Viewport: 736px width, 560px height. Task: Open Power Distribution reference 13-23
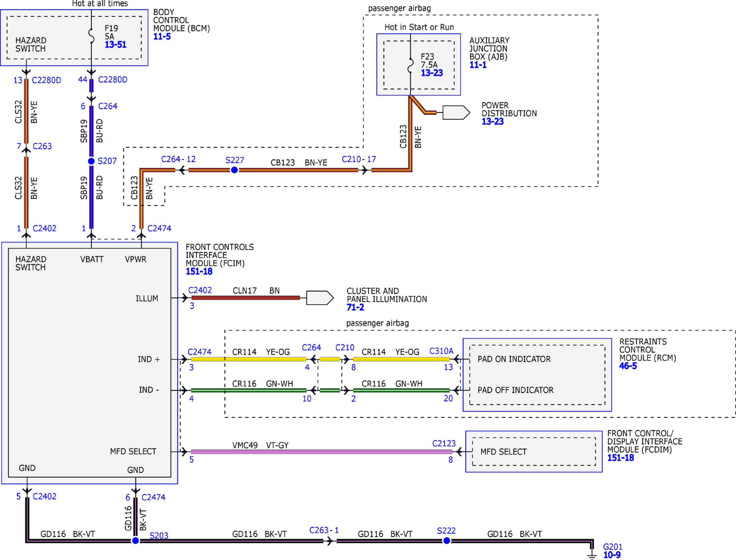click(492, 122)
